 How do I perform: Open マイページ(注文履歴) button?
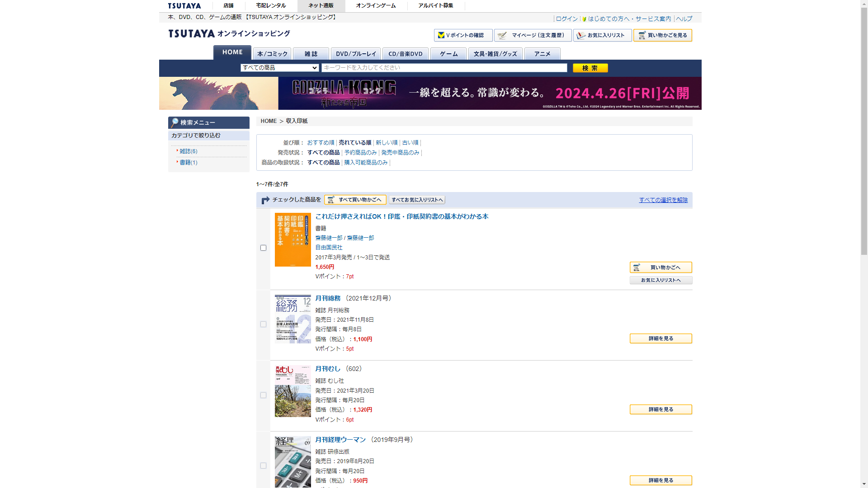(x=533, y=35)
